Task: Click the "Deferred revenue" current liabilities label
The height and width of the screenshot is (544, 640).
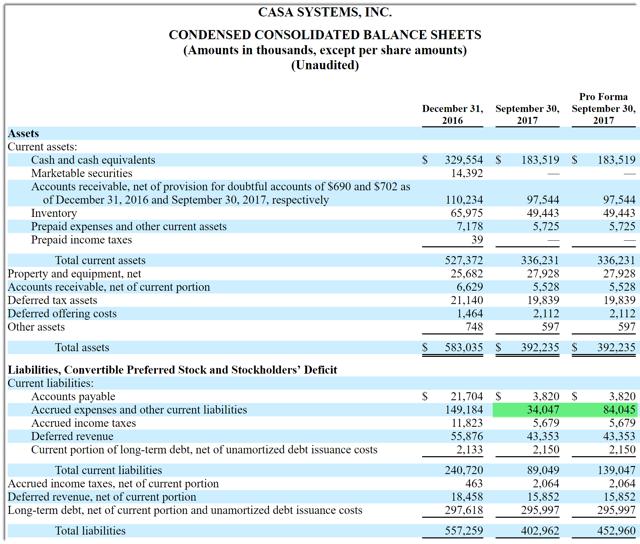Action: 72,437
